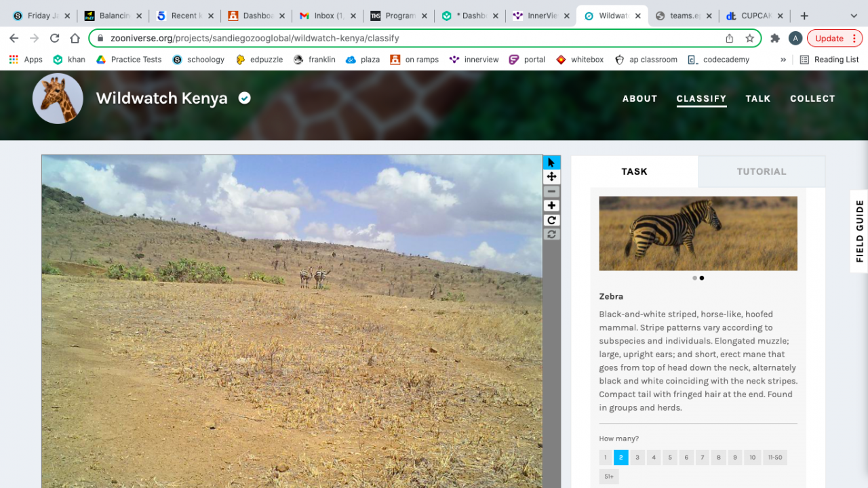Switch to the InnerView browser tab
This screenshot has width=868, height=488.
[540, 16]
